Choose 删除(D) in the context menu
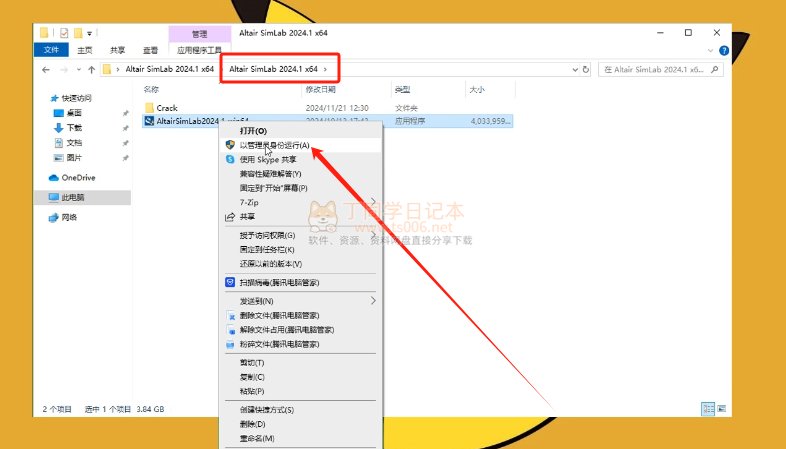Screen dimensions: 786x449 pos(301,424)
